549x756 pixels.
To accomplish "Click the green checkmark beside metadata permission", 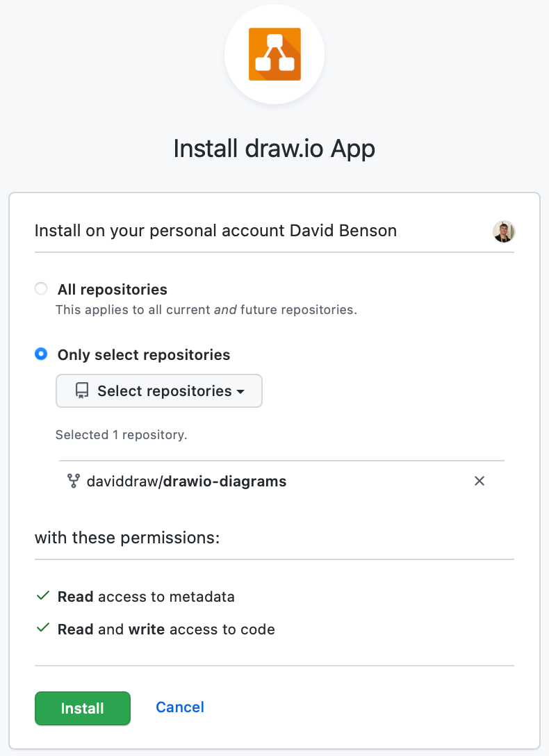I will point(43,595).
